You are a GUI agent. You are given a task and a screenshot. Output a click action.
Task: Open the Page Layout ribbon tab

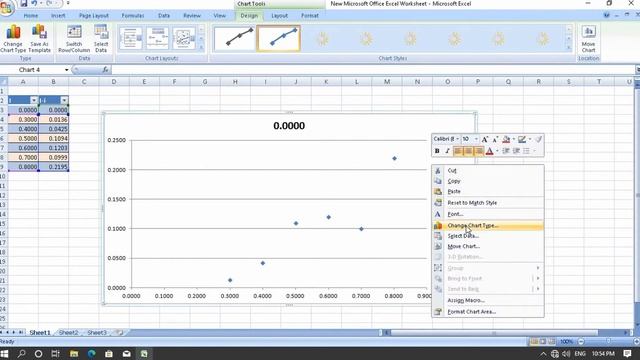pos(93,16)
